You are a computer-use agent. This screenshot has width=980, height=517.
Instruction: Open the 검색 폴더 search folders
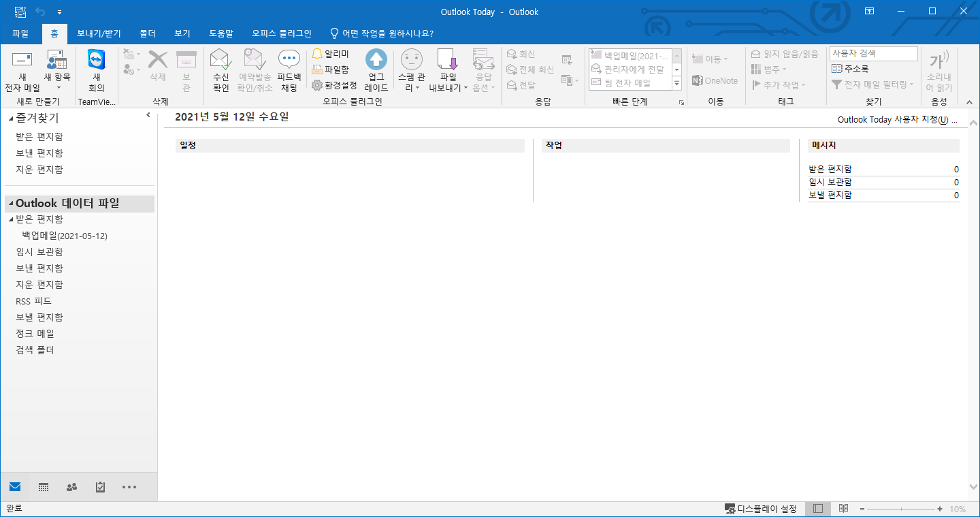[35, 350]
